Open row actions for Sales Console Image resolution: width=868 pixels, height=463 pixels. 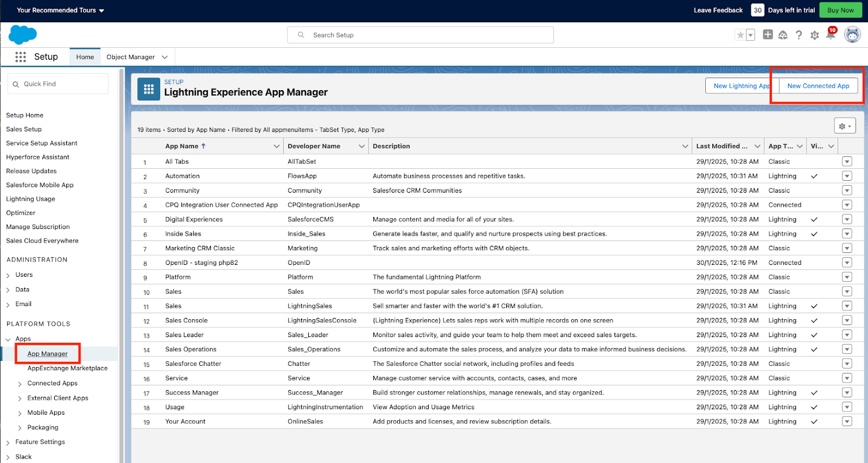point(847,320)
